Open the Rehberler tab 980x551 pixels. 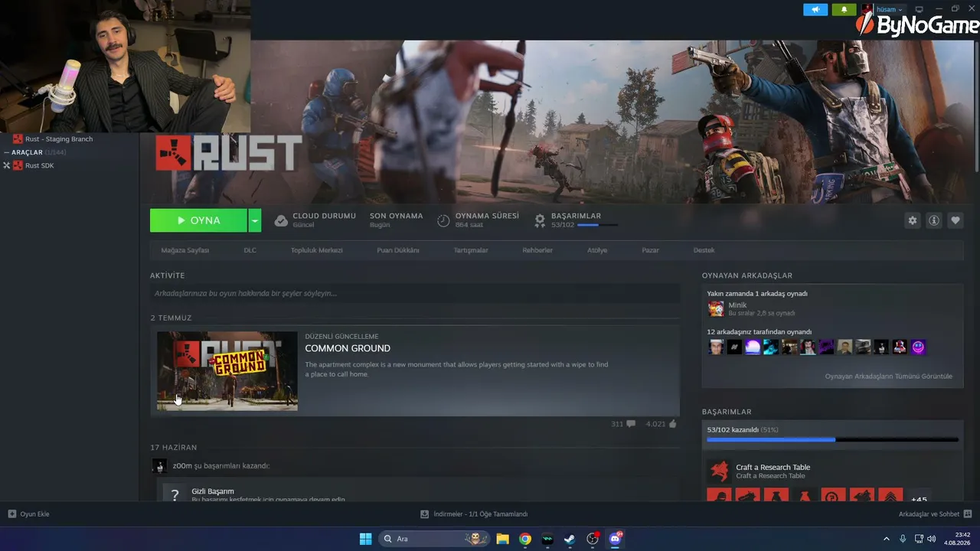(537, 250)
